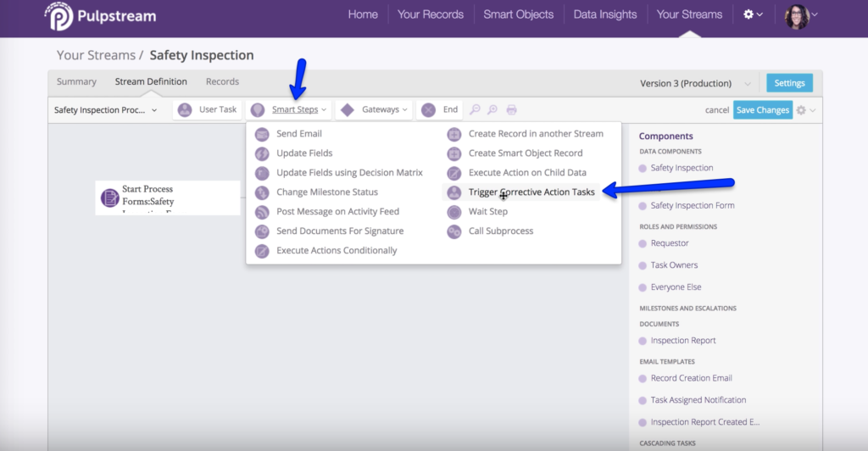Viewport: 868px width, 451px height.
Task: Click the blue Settings button
Action: pyautogui.click(x=789, y=83)
